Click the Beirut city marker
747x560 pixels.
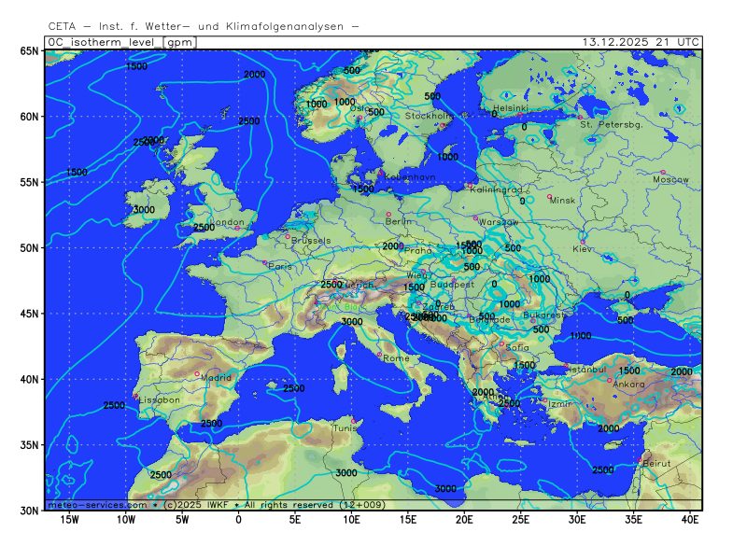pyautogui.click(x=640, y=459)
